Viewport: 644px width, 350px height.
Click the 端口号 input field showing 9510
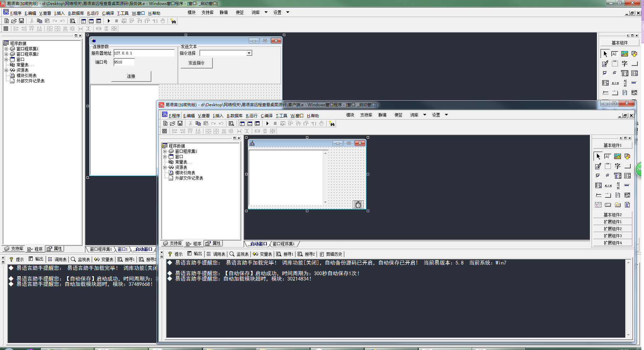click(x=124, y=62)
